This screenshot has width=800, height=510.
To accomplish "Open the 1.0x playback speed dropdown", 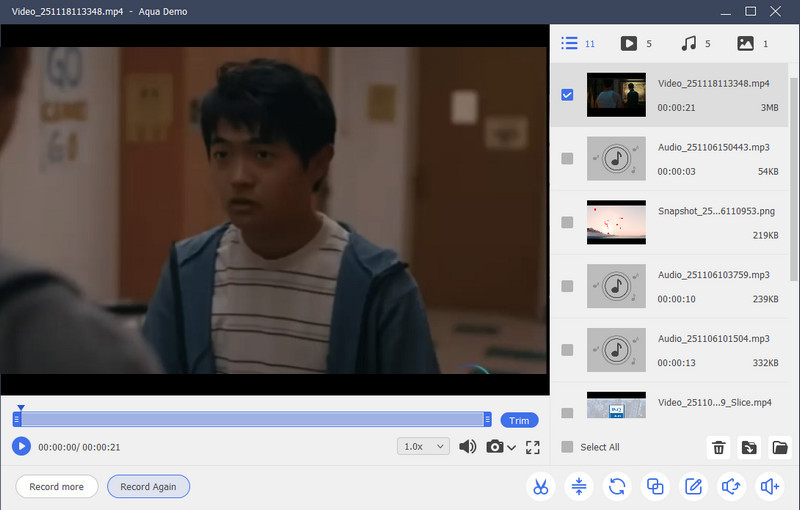I will point(423,447).
